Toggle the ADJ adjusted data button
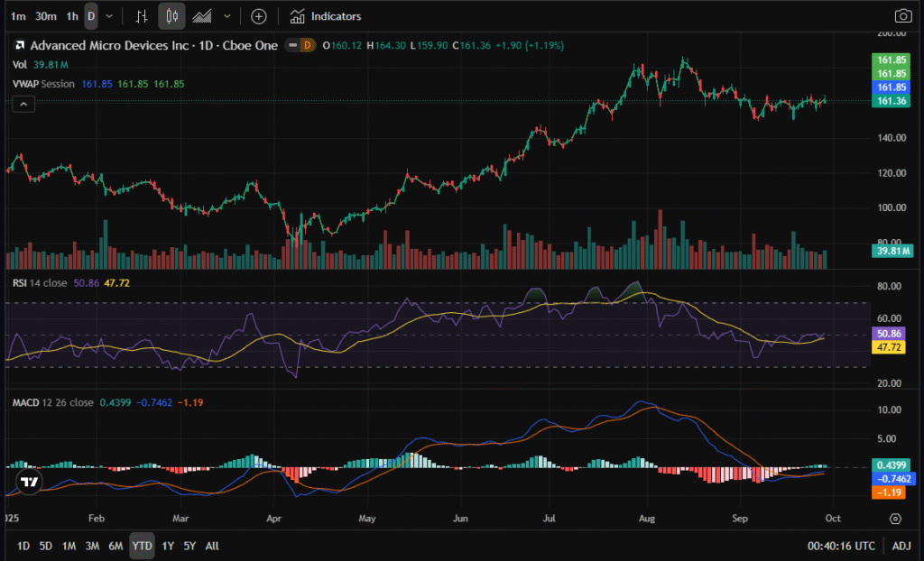 click(901, 546)
